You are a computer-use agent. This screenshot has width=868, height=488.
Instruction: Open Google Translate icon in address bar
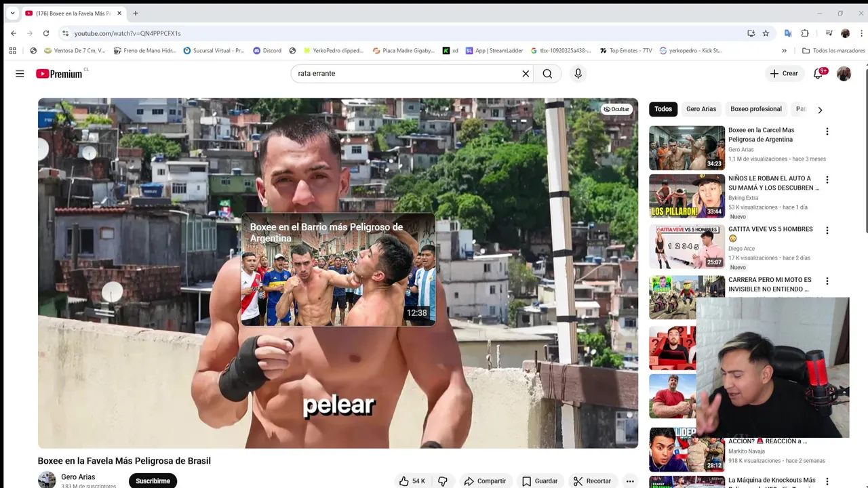point(788,33)
